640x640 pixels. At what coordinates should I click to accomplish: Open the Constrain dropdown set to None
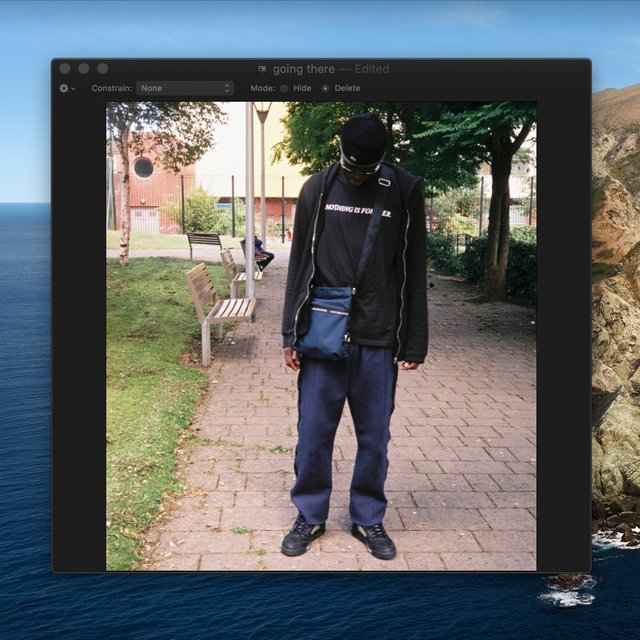click(185, 88)
